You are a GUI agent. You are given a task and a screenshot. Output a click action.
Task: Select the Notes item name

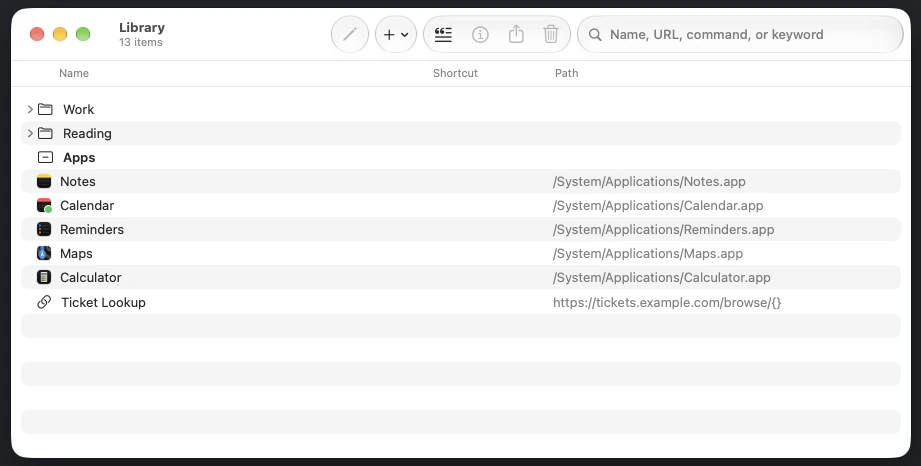click(x=78, y=181)
